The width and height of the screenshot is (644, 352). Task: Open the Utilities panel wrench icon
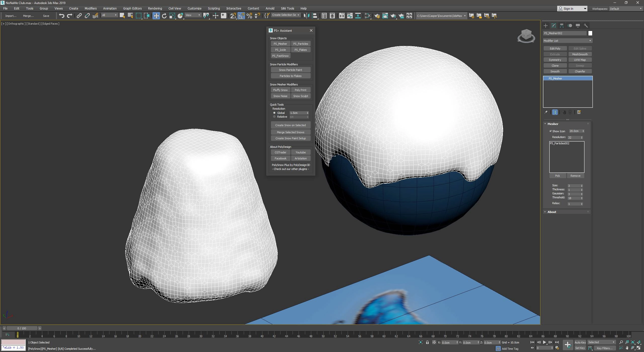(x=586, y=26)
